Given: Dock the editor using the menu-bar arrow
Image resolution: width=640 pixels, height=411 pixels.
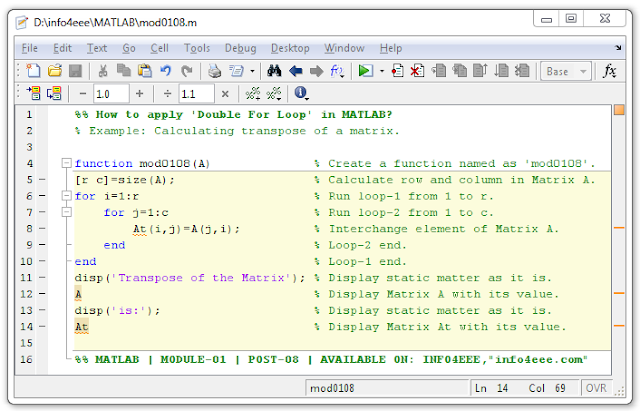Looking at the screenshot, I should coord(618,48).
